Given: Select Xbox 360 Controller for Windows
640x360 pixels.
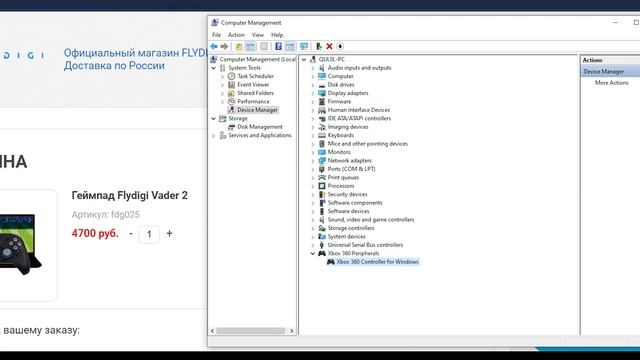Looking at the screenshot, I should pyautogui.click(x=378, y=262).
